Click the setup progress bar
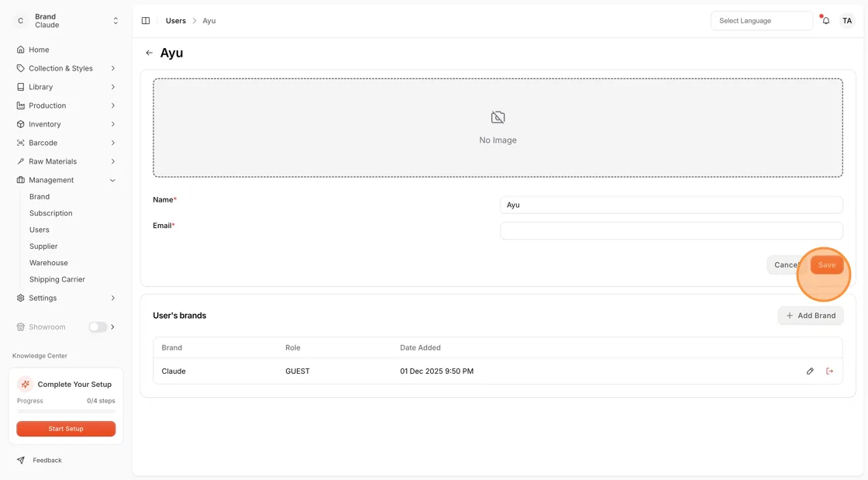The width and height of the screenshot is (868, 480). click(66, 411)
